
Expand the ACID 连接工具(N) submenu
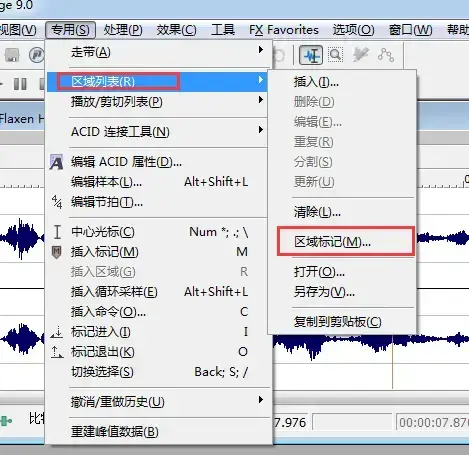pos(157,132)
